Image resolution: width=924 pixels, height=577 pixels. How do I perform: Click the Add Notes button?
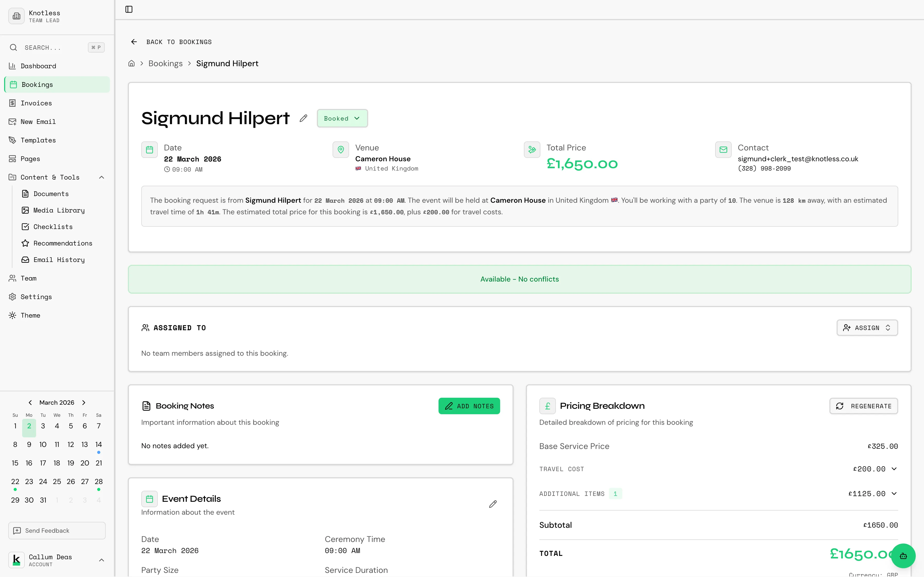[x=469, y=406]
